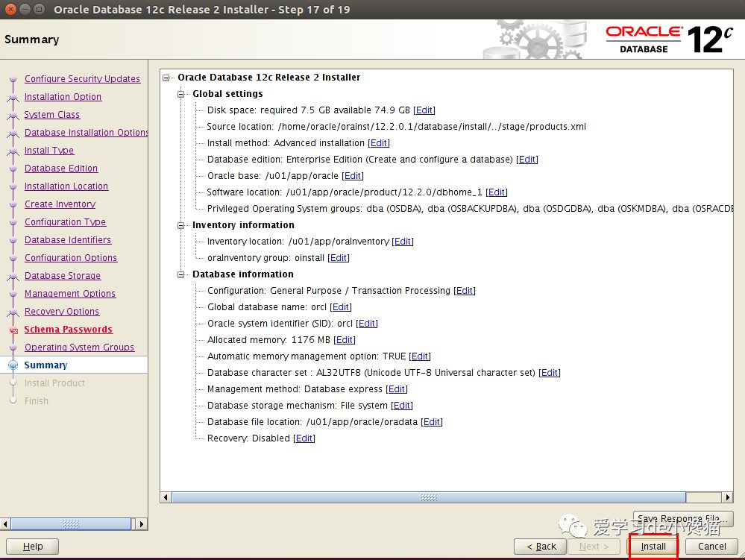Select the Privileged Operating System groups row
This screenshot has width=745, height=560.
tap(470, 209)
